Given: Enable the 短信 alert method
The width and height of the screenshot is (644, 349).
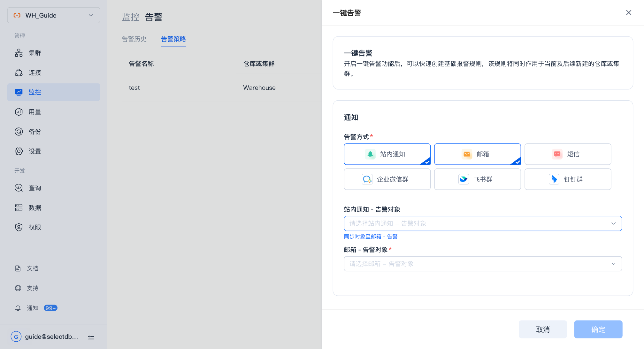Looking at the screenshot, I should tap(568, 154).
